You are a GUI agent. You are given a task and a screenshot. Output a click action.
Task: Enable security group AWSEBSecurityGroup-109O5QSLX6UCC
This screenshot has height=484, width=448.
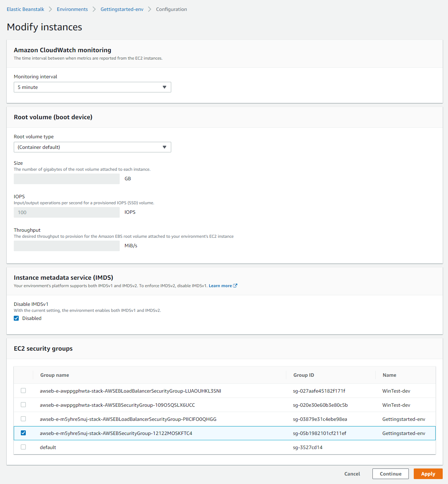[23, 405]
